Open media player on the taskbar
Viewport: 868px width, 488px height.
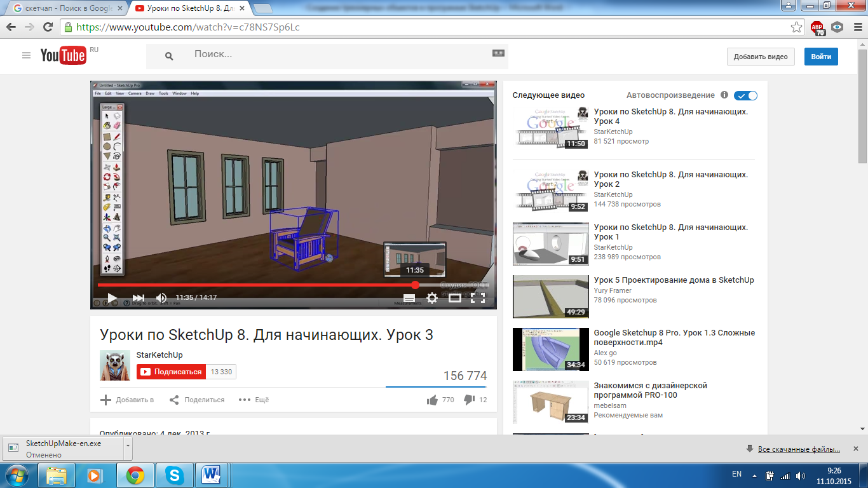[95, 475]
